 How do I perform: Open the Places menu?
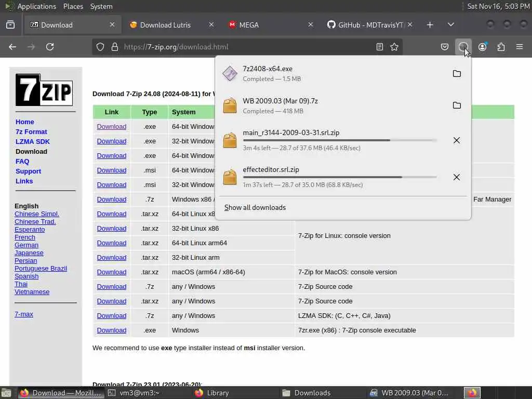[73, 6]
